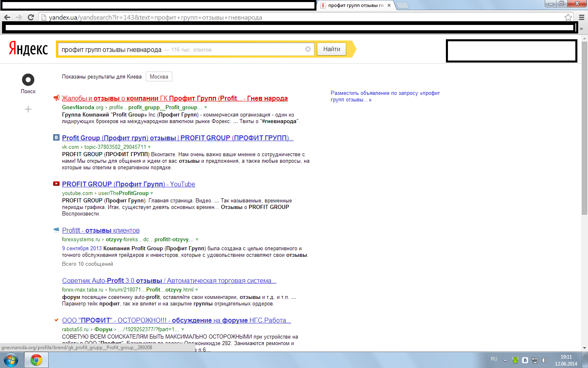
Task: Open the volume speaker tray icon
Action: [545, 360]
